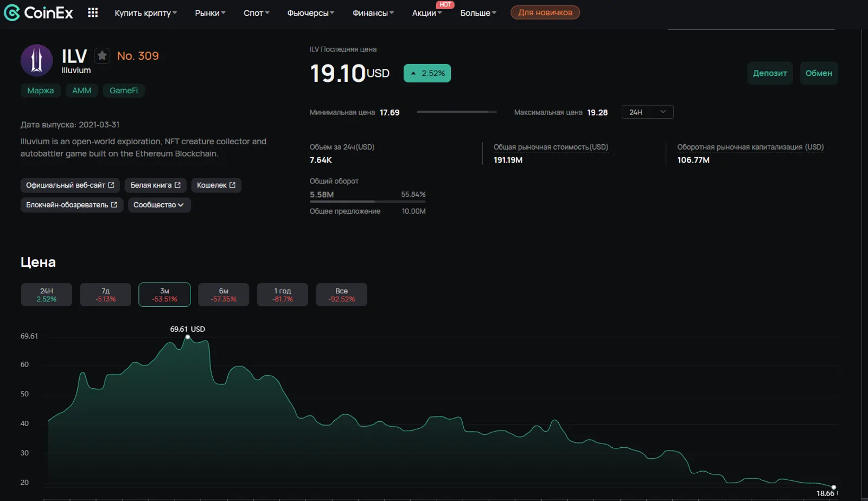The image size is (868, 501).
Task: Select the Маржа tag
Action: pos(41,91)
